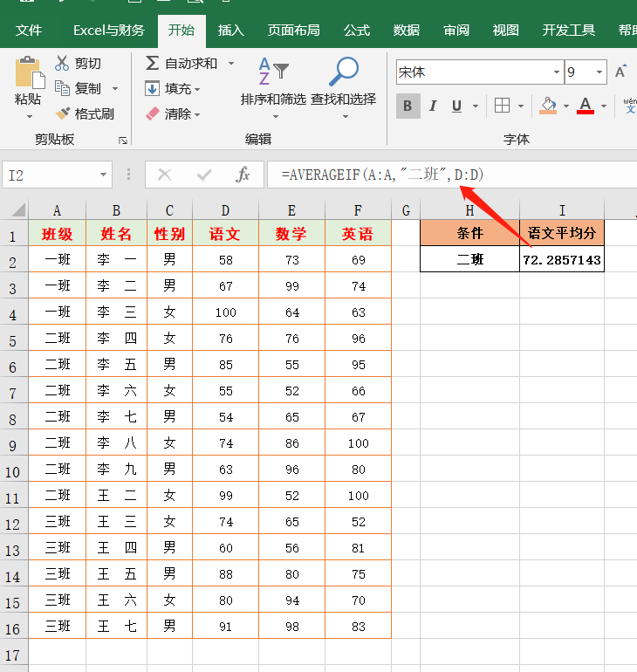Click the 清除 clear button

[172, 113]
